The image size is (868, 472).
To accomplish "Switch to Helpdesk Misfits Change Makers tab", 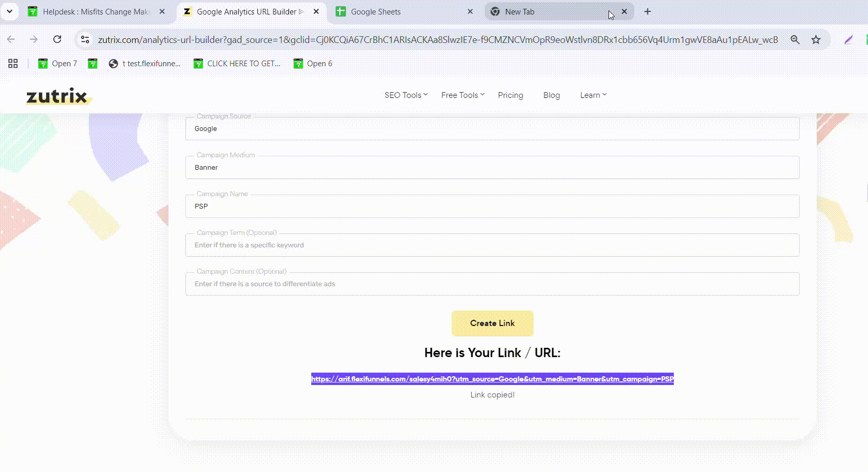I will 96,11.
